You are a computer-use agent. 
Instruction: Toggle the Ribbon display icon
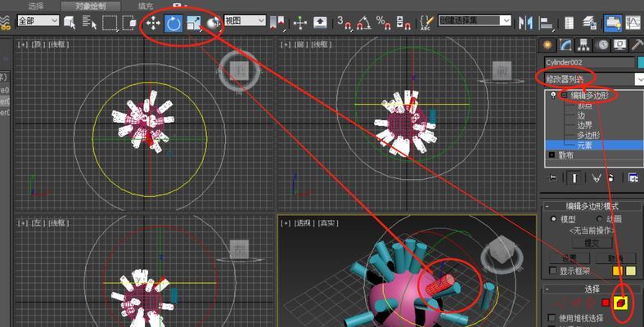(613, 23)
